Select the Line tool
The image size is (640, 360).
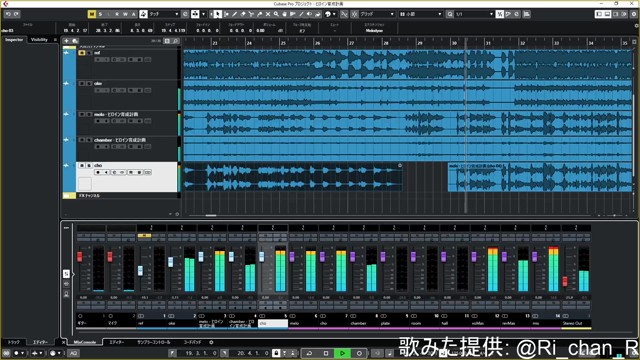[x=301, y=14]
